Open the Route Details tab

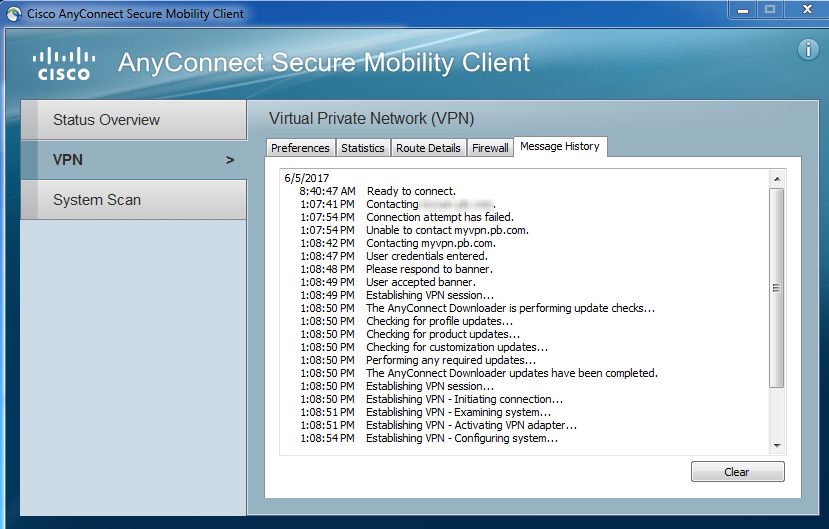[428, 148]
